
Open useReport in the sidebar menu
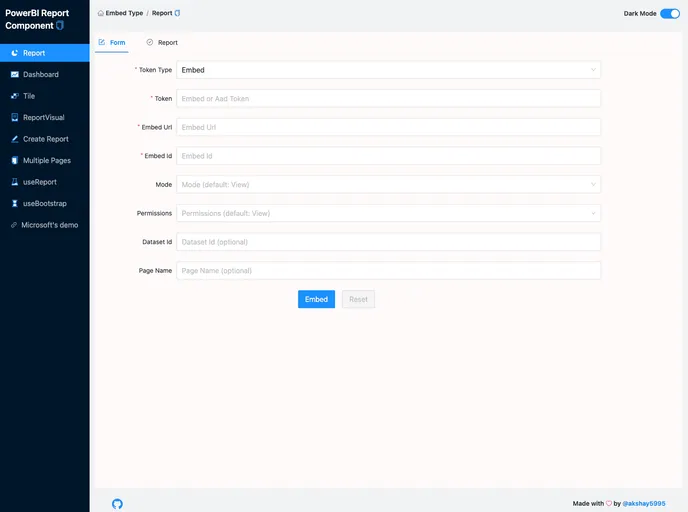39,182
